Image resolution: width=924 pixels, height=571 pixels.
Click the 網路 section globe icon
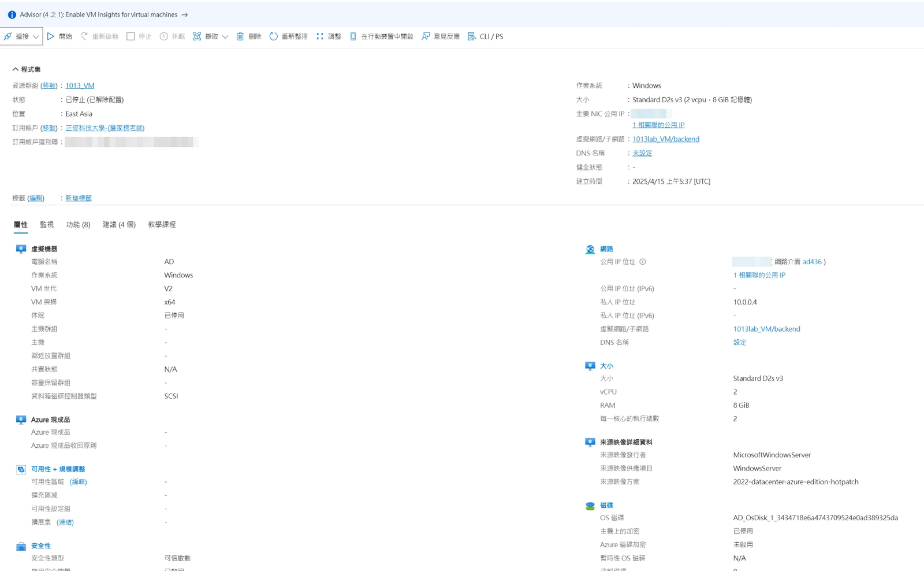(590, 250)
